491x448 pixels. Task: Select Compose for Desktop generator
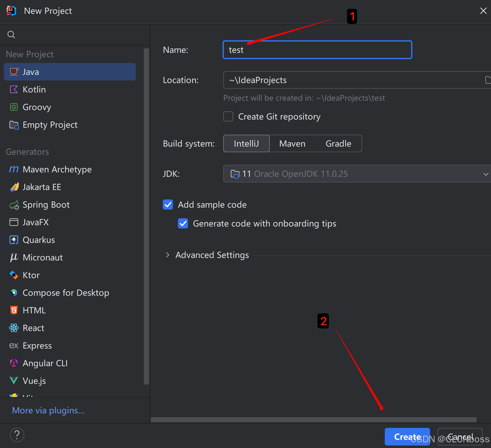[70, 293]
